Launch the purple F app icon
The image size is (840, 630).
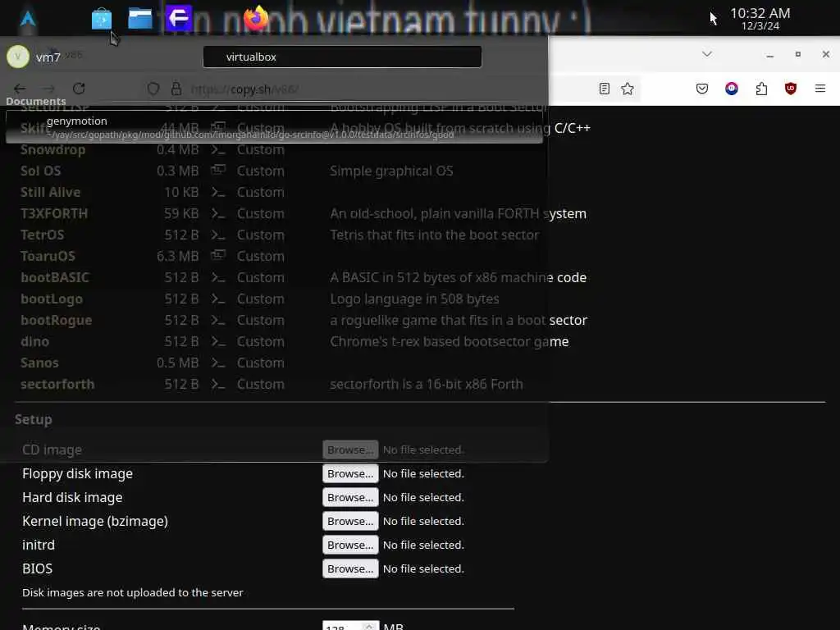pyautogui.click(x=178, y=19)
